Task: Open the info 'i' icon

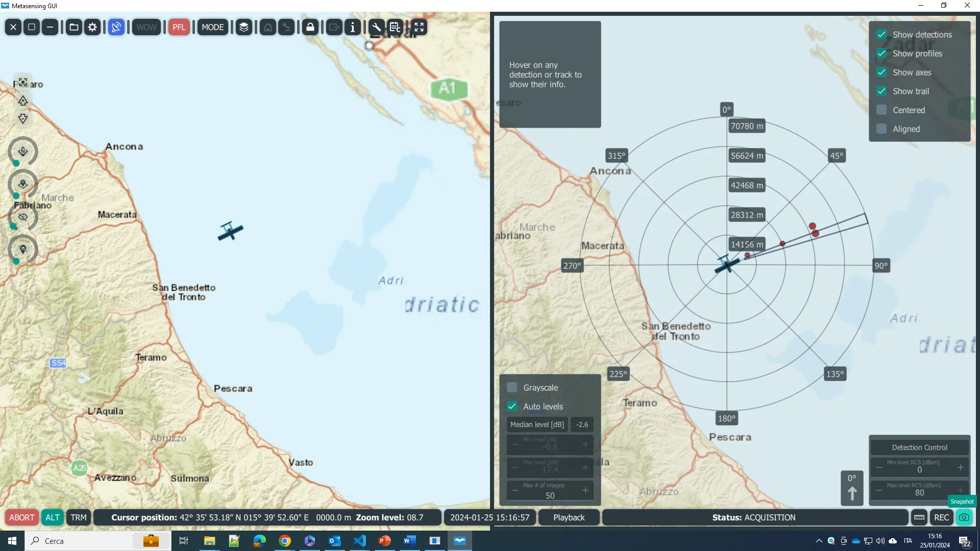Action: pyautogui.click(x=353, y=27)
